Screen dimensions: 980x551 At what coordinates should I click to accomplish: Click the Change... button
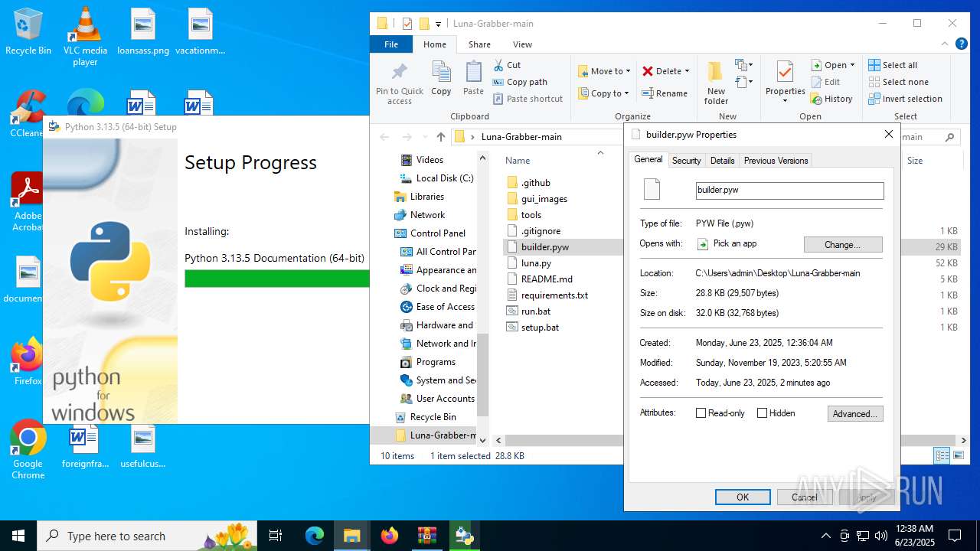843,245
